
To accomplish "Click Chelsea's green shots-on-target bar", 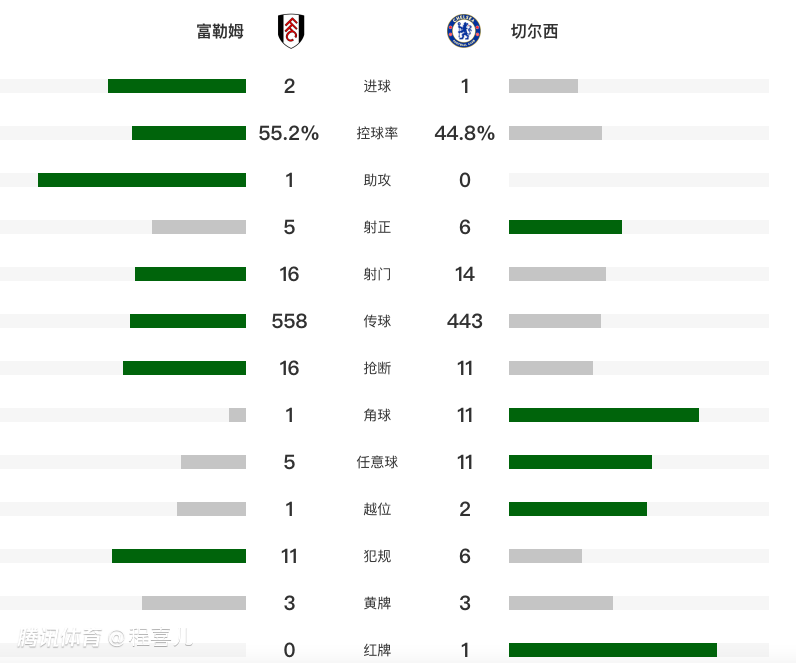I will (x=565, y=227).
